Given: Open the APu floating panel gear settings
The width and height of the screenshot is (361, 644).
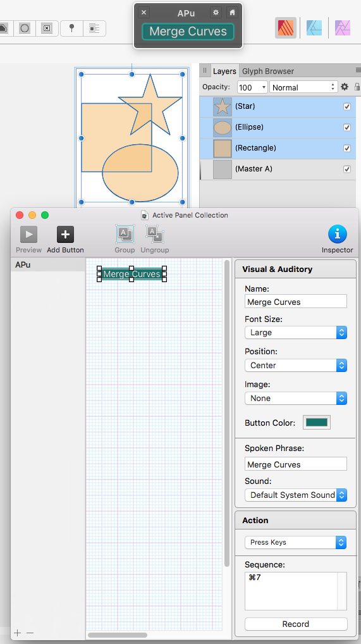Looking at the screenshot, I should 216,12.
